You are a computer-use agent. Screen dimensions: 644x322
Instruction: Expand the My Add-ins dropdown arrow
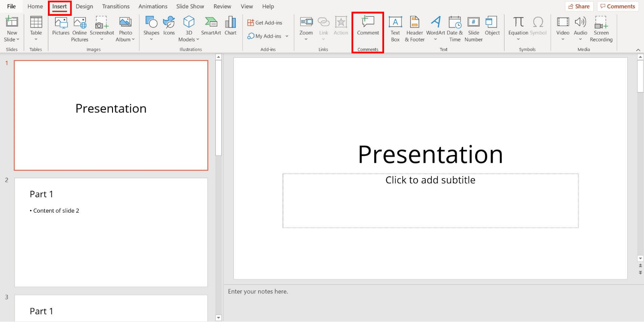pyautogui.click(x=287, y=36)
